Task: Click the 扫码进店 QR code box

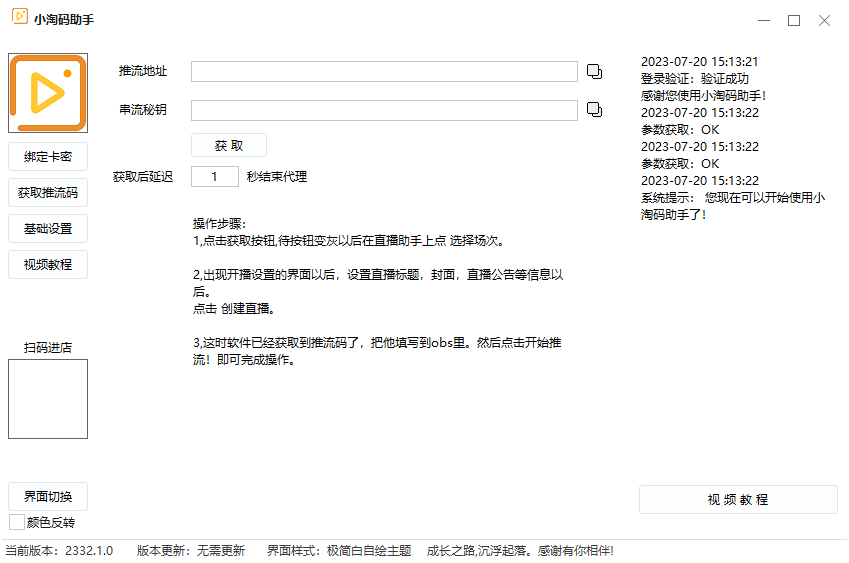Action: tap(48, 399)
